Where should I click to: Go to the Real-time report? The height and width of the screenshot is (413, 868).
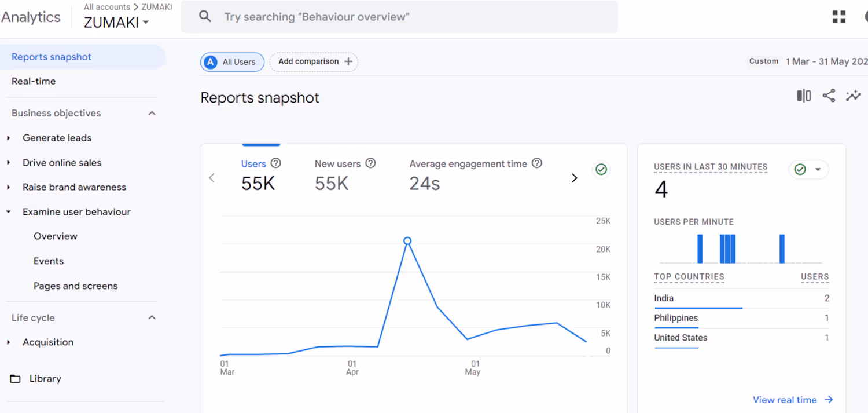(34, 81)
